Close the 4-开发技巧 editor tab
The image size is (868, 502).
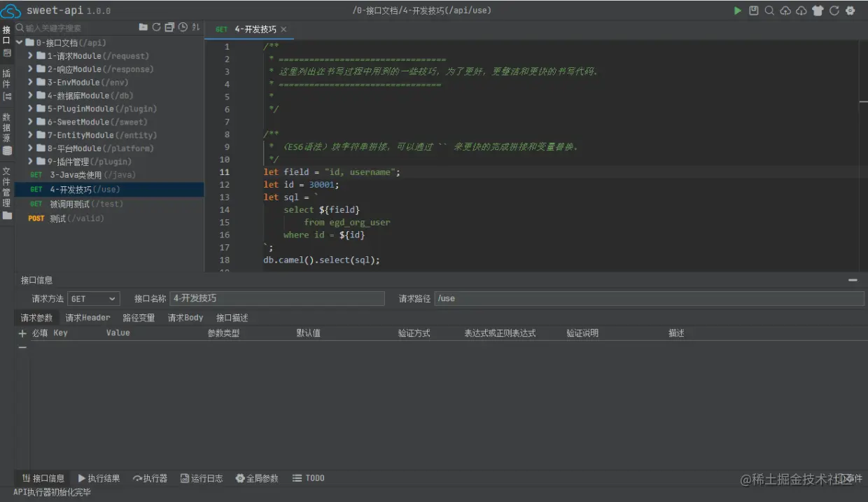(x=283, y=29)
